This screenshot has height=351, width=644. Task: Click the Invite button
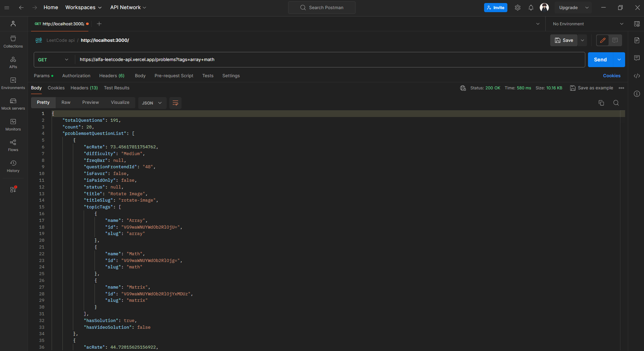[x=496, y=7]
